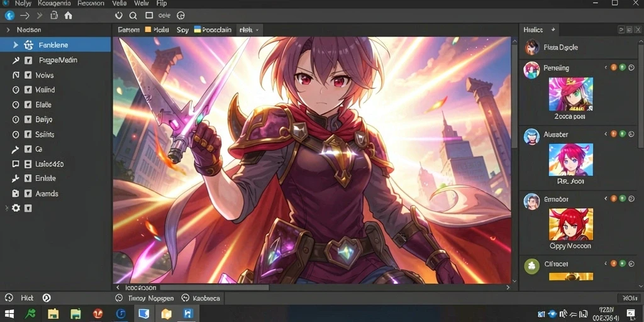Screen dimensions: 644x322
Task: Click the refresh power icon in the toolbar
Action: pos(119,16)
